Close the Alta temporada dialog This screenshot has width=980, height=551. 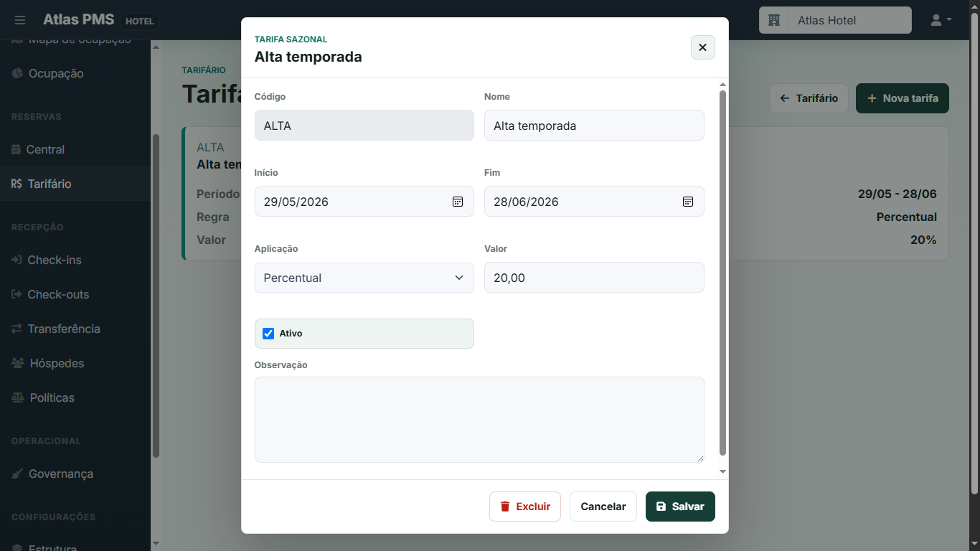702,47
